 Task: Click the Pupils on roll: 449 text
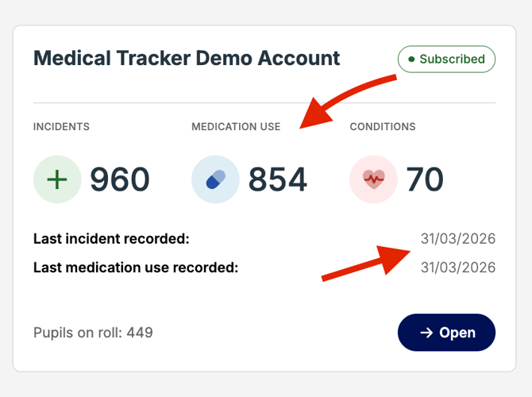pos(93,333)
